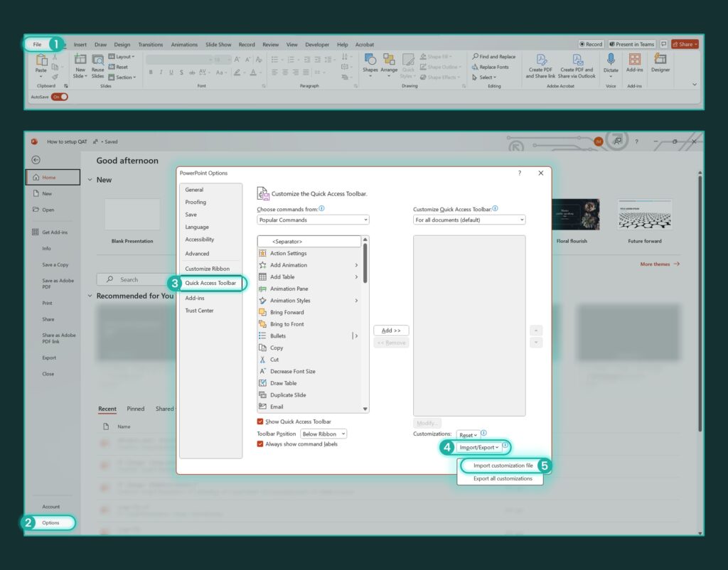Click the back arrow in Backstage view
Viewport: 728px width, 570px height.
click(36, 160)
